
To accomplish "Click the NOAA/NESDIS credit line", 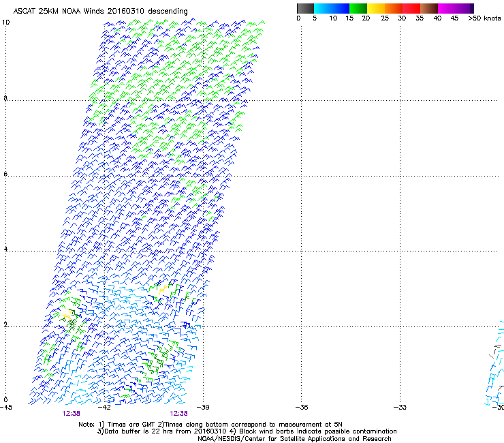I will click(x=294, y=439).
